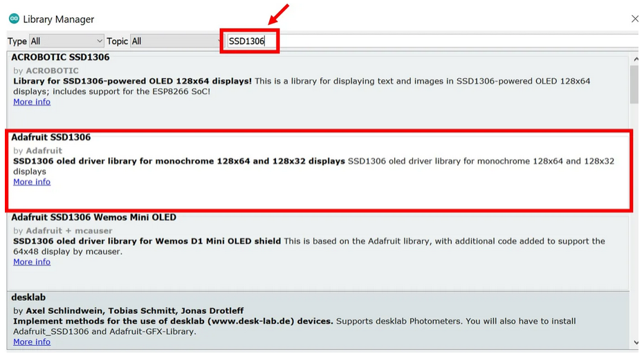Close the Library Manager window
Screen dimensions: 644x354
[634, 19]
